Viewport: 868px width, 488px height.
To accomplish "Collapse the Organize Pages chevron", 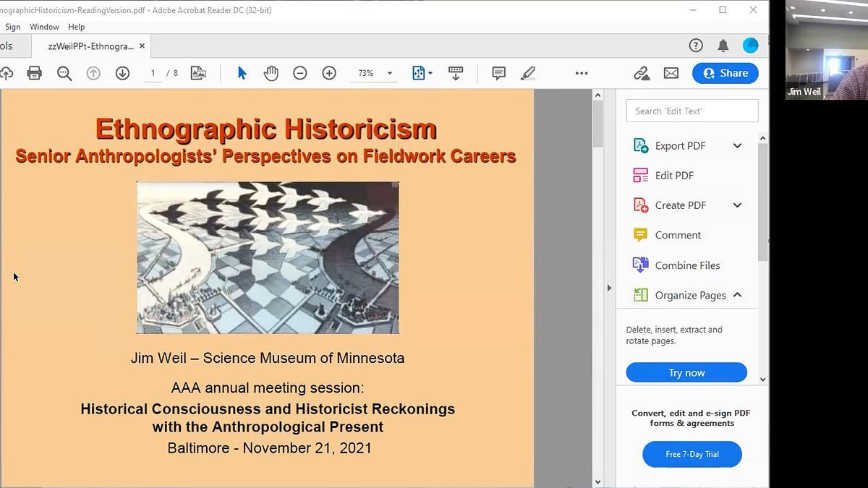I will tap(737, 295).
